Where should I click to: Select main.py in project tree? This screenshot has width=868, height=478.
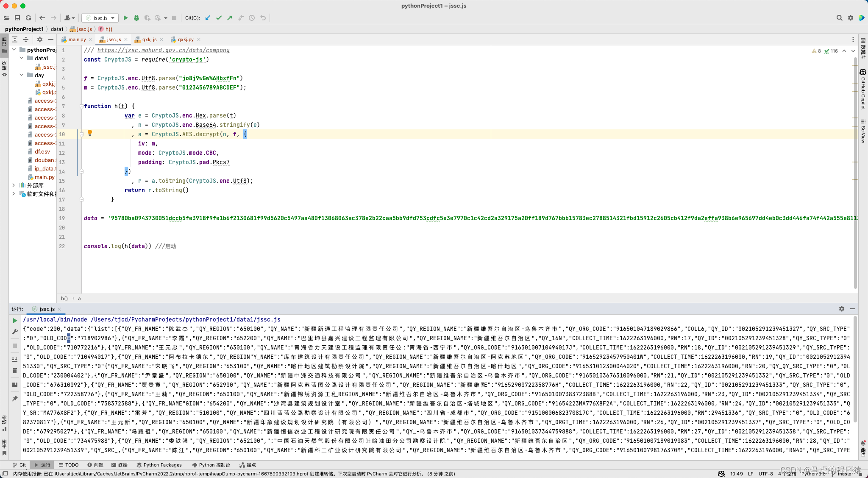(45, 177)
